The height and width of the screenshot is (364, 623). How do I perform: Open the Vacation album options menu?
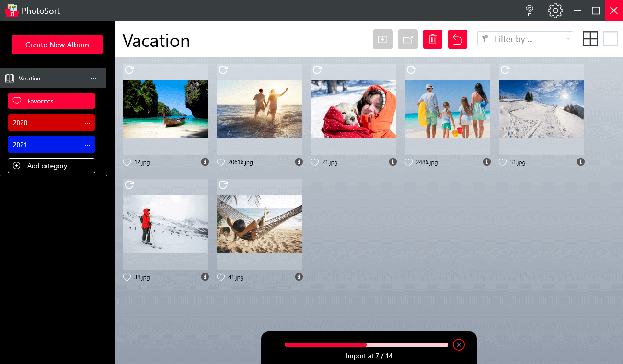pyautogui.click(x=93, y=79)
